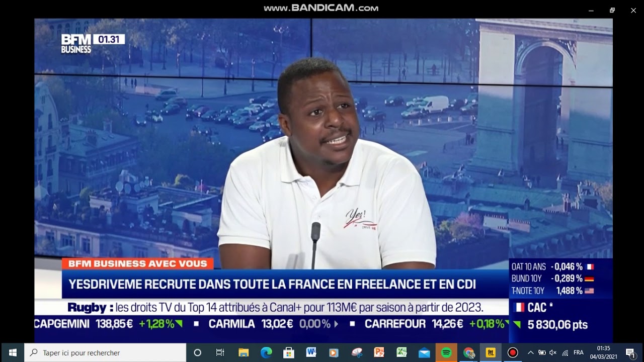Click the CARREFOUR 14,26€ stock ticker
This screenshot has width=644, height=362.
[x=437, y=324]
